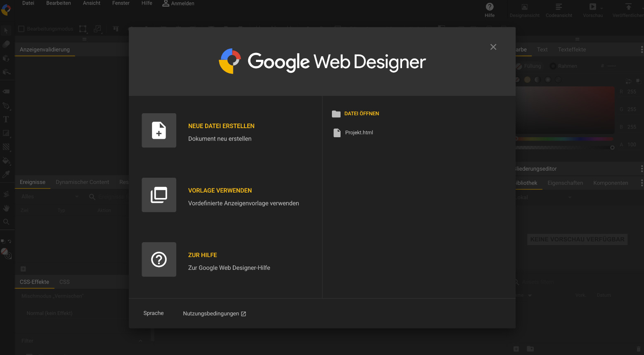Select the Text tool
644x355 pixels.
[x=6, y=119]
